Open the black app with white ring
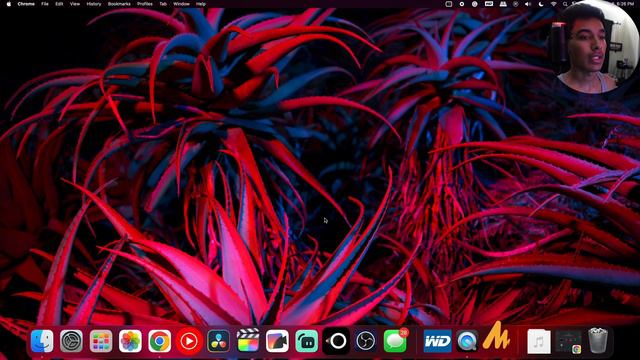640x360 pixels. point(336,340)
